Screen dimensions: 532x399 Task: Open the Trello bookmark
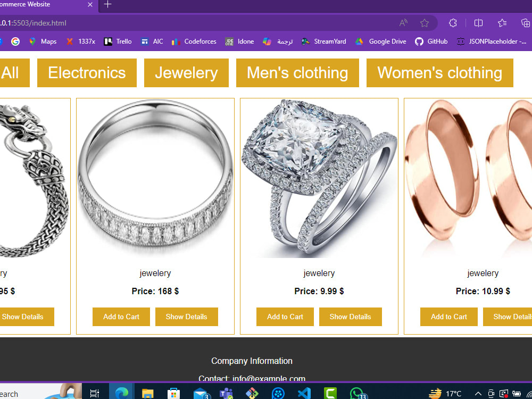[118, 41]
